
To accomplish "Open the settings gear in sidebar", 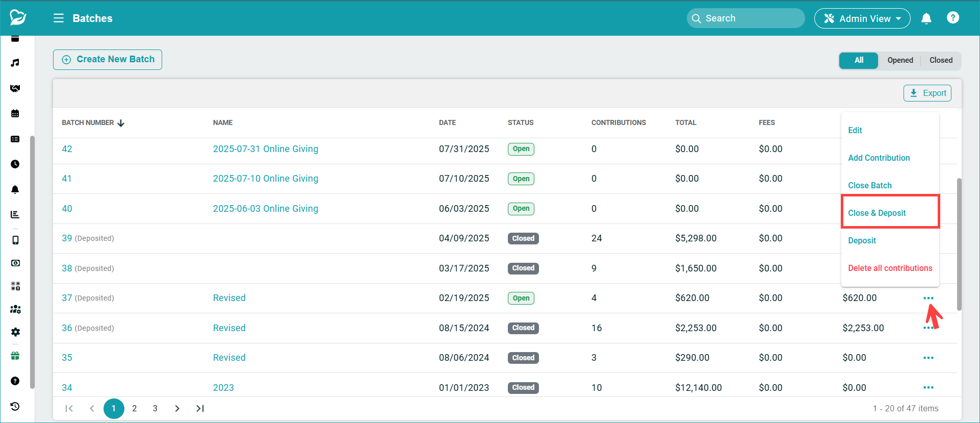I will point(15,332).
